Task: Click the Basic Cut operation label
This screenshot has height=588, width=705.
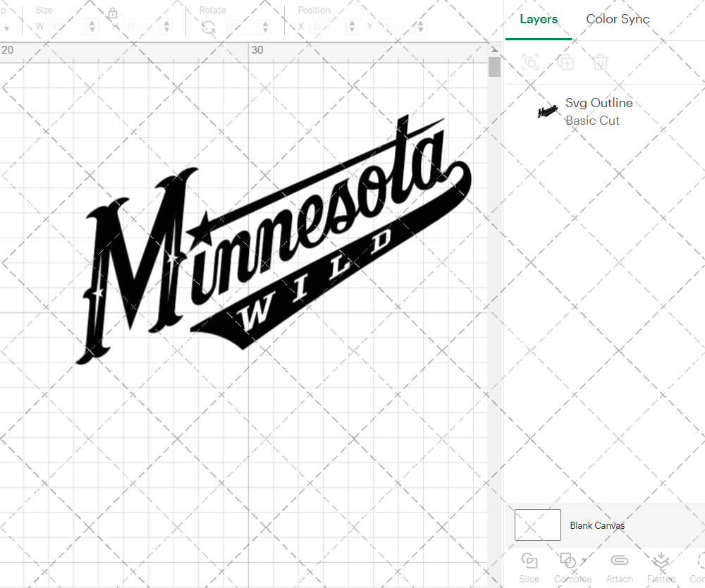Action: point(592,121)
